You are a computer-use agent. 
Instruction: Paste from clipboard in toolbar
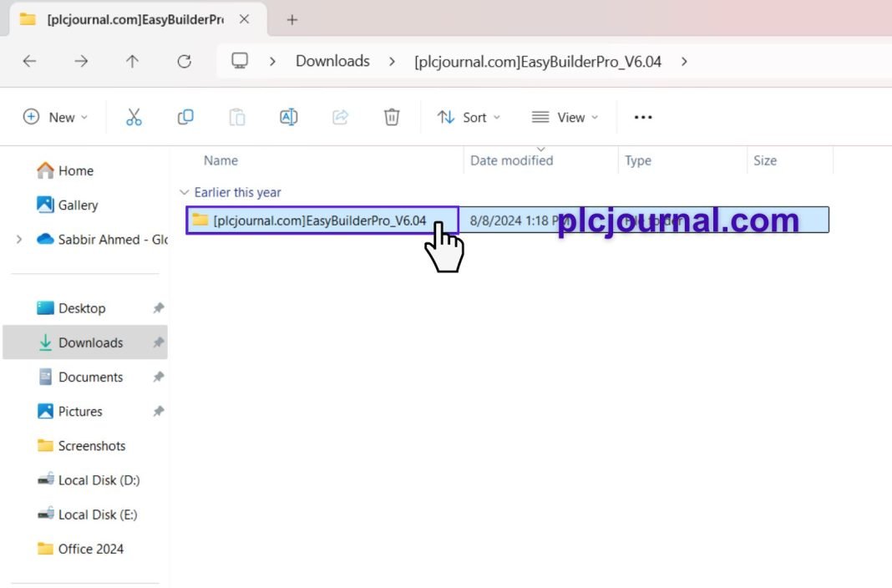click(x=237, y=117)
